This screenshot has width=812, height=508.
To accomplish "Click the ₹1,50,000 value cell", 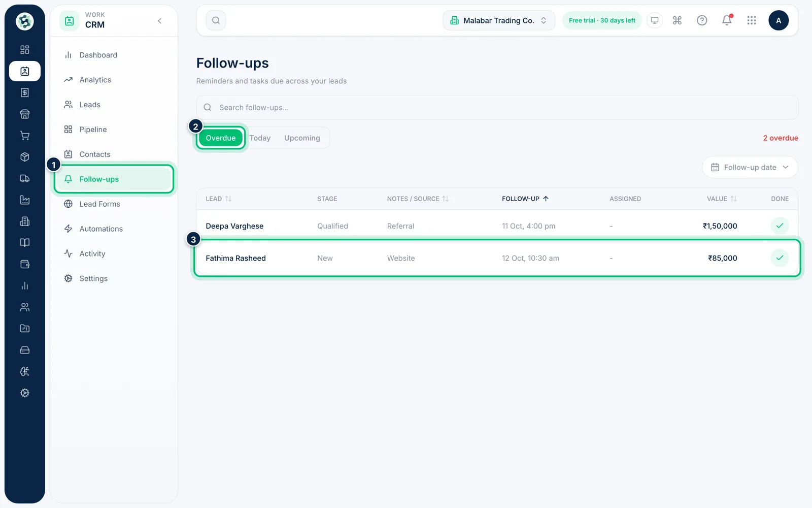I will (720, 226).
